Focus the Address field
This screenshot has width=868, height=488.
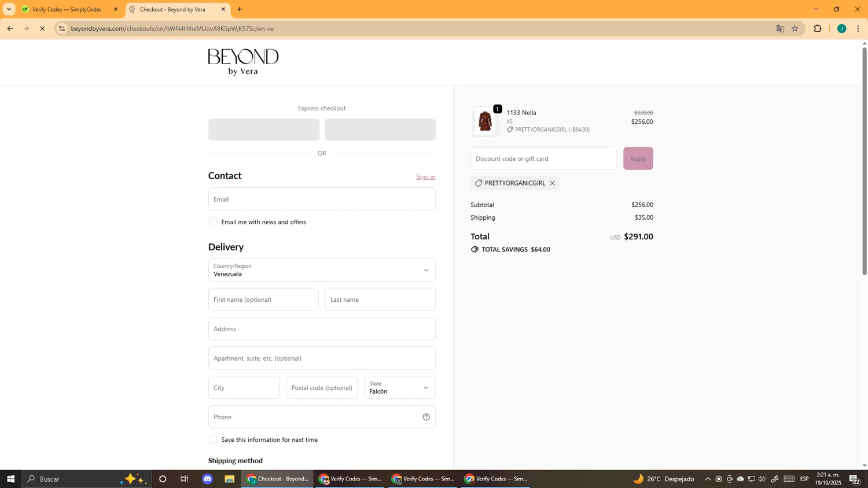pyautogui.click(x=322, y=329)
